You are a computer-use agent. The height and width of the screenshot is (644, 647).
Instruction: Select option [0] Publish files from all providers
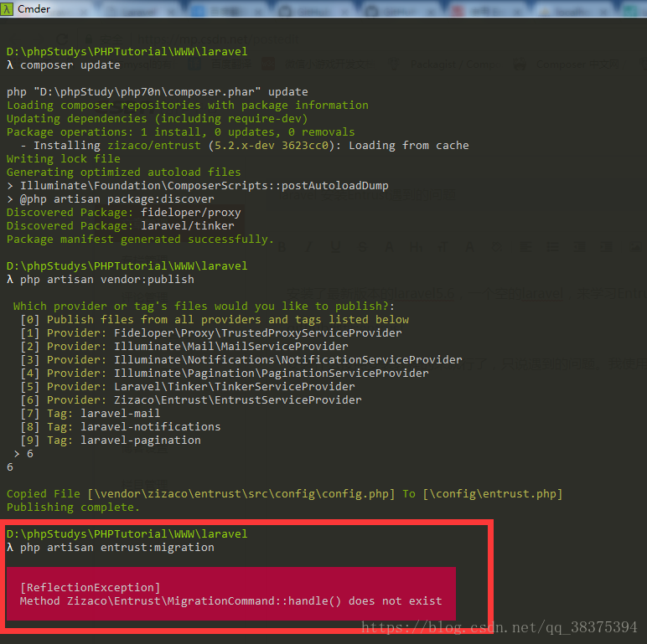tap(215, 320)
